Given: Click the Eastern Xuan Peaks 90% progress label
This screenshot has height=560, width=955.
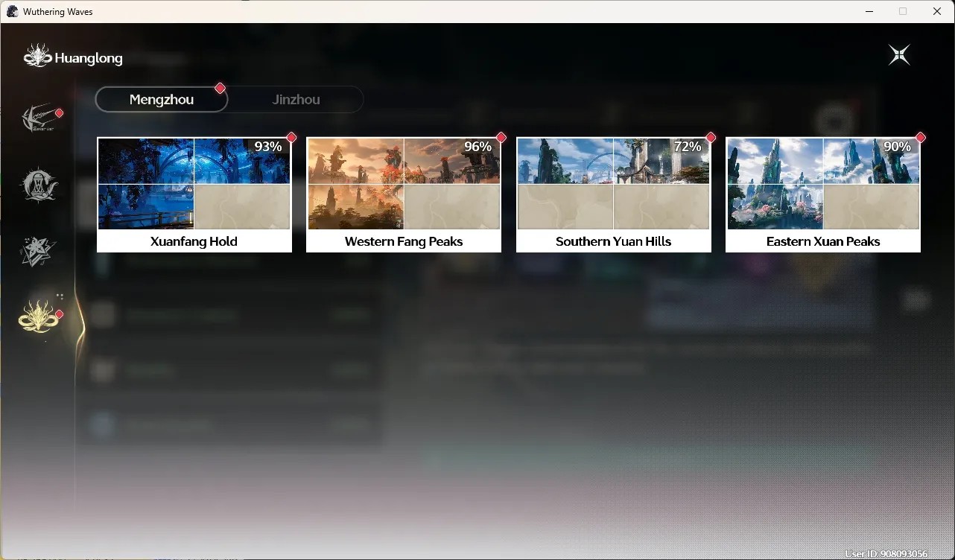Looking at the screenshot, I should 897,147.
